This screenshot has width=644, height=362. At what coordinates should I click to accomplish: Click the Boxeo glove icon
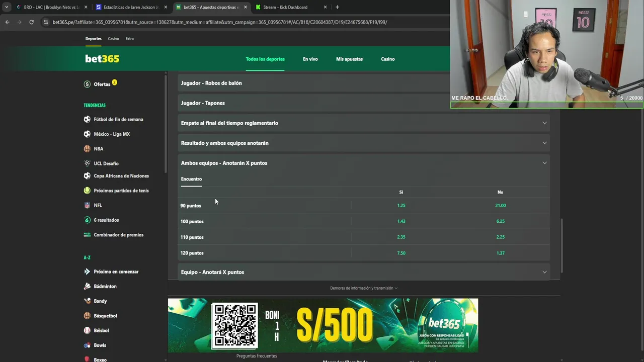87,359
